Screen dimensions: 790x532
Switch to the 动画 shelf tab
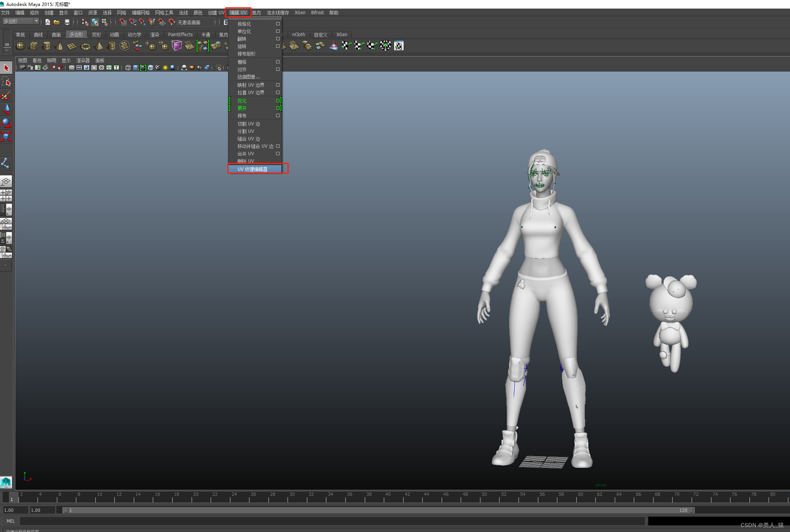click(115, 35)
